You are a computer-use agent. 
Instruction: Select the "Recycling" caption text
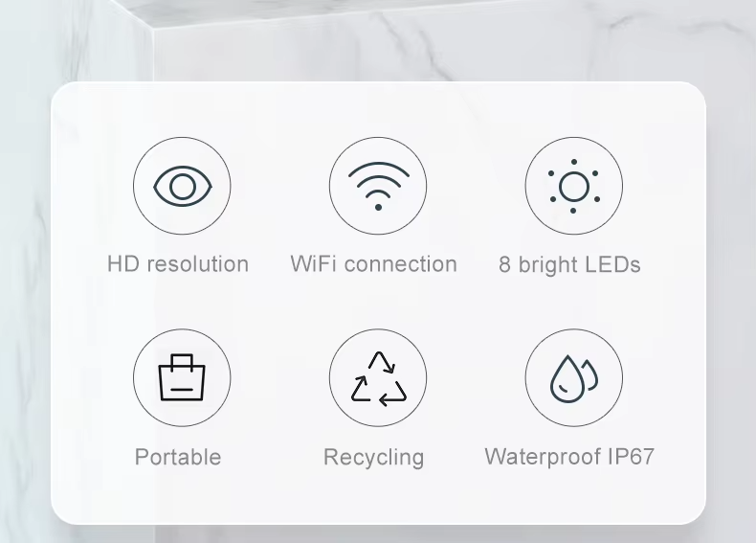373,457
